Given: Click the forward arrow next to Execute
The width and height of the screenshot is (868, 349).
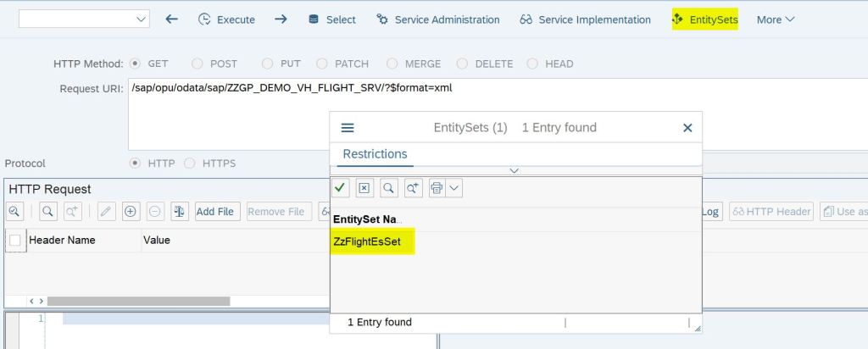Looking at the screenshot, I should coord(281,19).
